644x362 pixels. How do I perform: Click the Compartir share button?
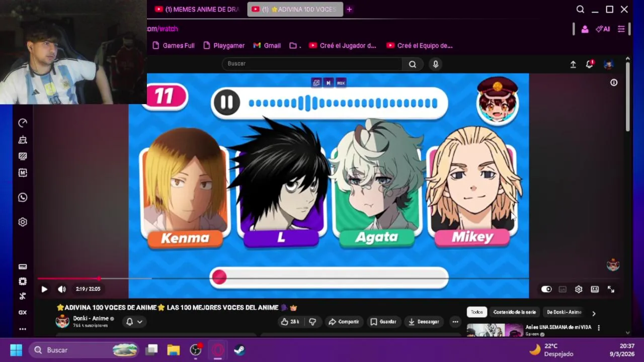[x=344, y=322]
